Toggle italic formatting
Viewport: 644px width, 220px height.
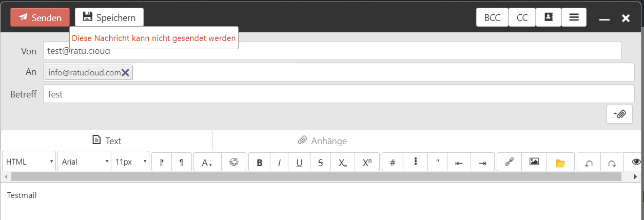279,162
